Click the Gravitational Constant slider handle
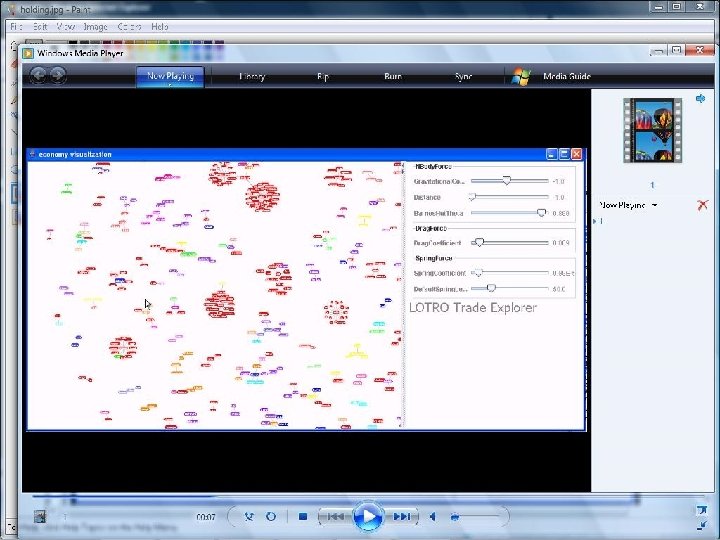 coord(506,180)
